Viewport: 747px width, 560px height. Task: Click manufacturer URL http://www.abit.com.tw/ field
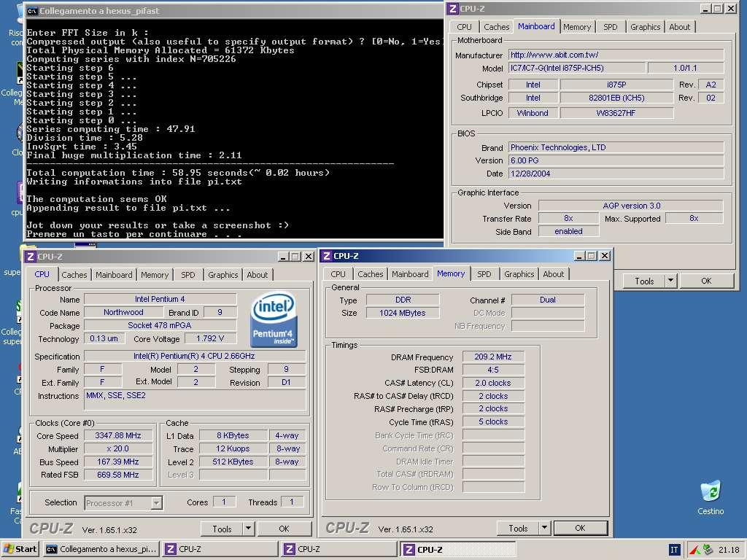tap(616, 55)
